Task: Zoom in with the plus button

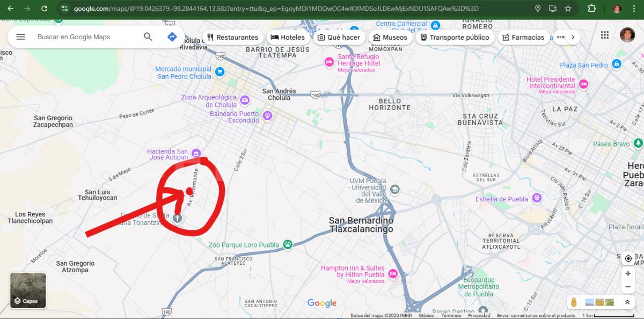Action: [x=628, y=273]
